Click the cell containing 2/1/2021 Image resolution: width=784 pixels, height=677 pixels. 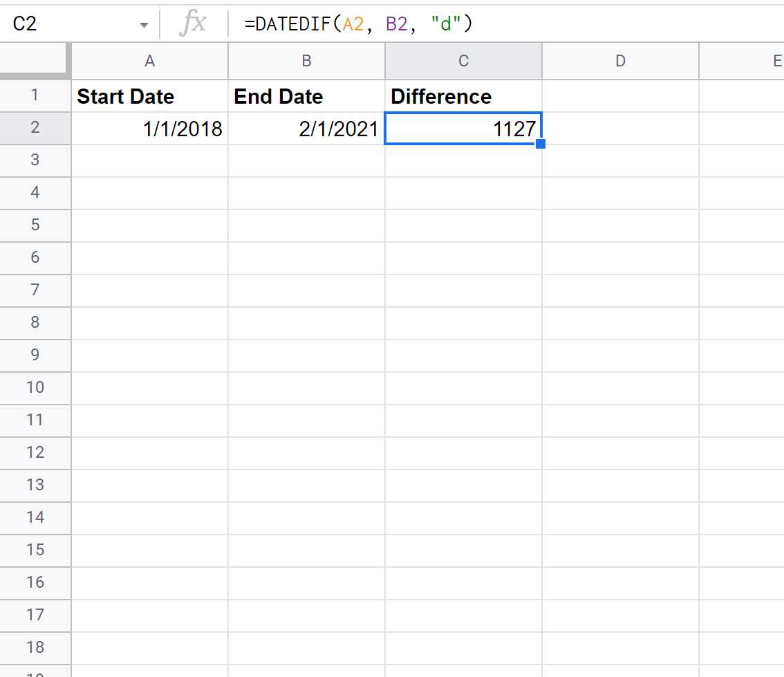click(x=306, y=129)
